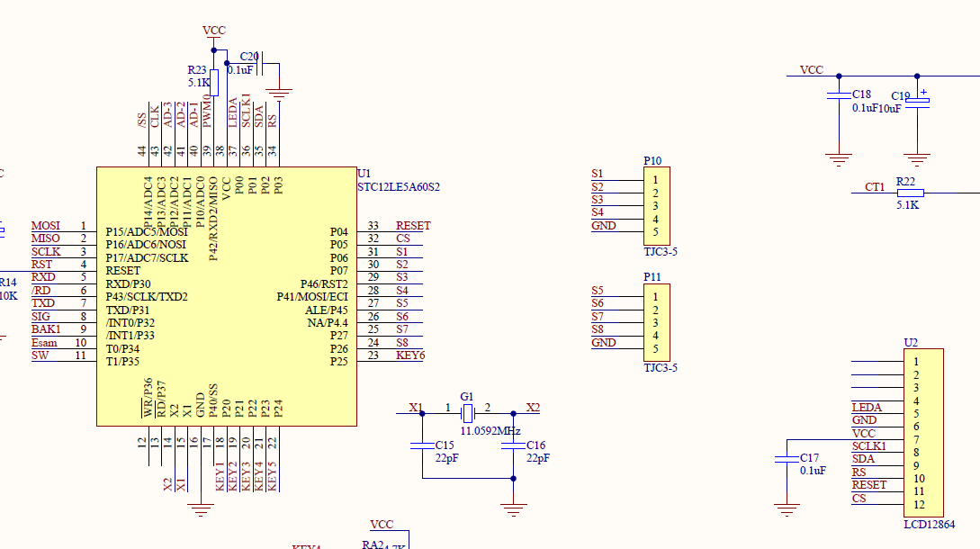This screenshot has height=549, width=980.
Task: Select the 11.0592MHz crystal value text
Action: pos(490,431)
